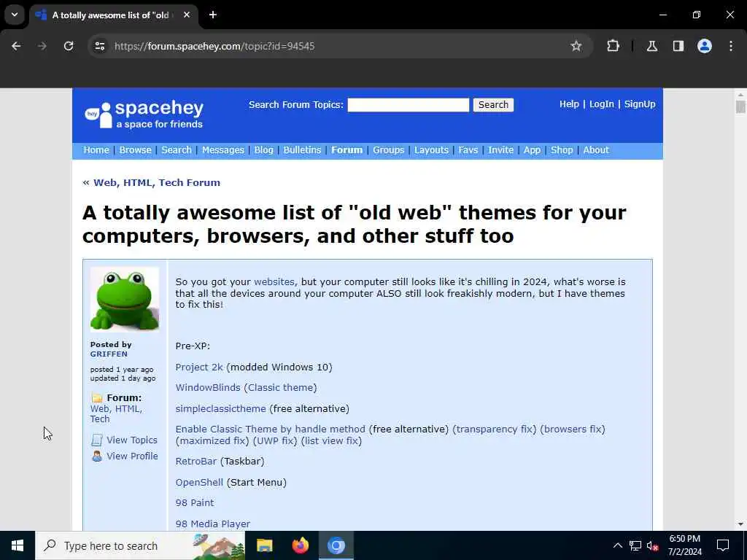Open the Layouts nav item
747x560 pixels.
431,150
